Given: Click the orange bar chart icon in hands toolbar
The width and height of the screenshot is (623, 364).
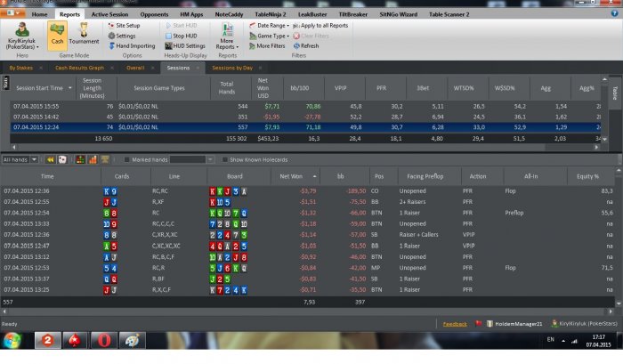Looking at the screenshot, I should (x=93, y=159).
